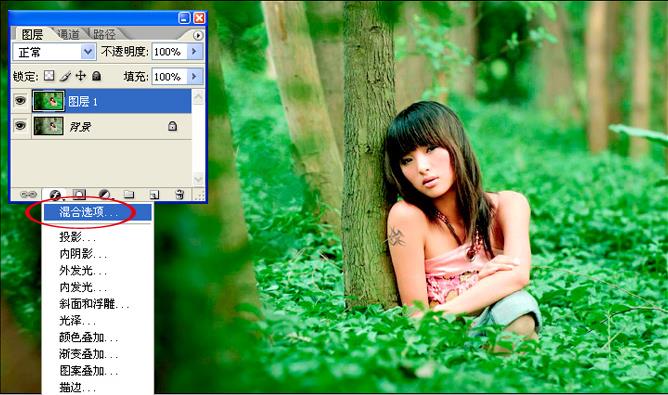Toggle lock all padlock icon
The height and width of the screenshot is (395, 668).
(97, 76)
